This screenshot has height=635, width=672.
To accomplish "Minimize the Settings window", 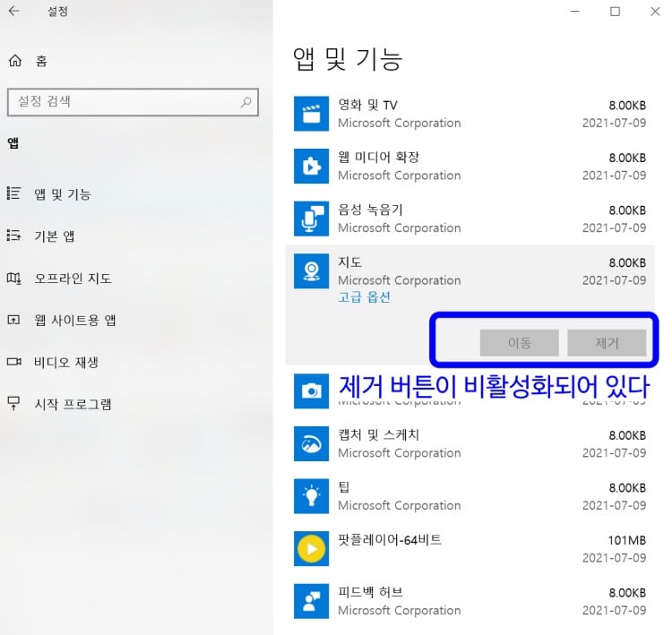I will pyautogui.click(x=575, y=11).
